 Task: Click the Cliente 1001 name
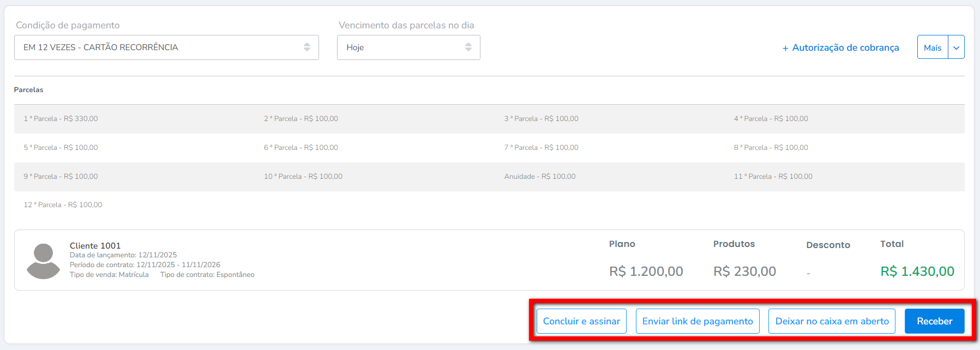95,246
